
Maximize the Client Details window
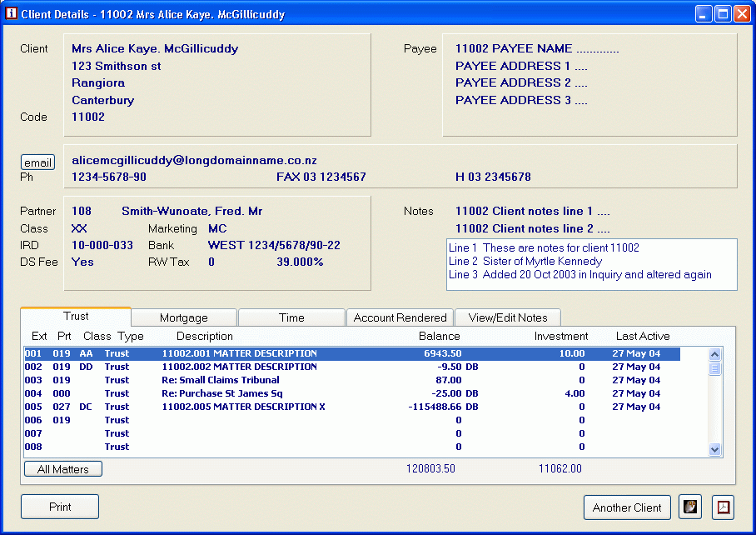723,14
